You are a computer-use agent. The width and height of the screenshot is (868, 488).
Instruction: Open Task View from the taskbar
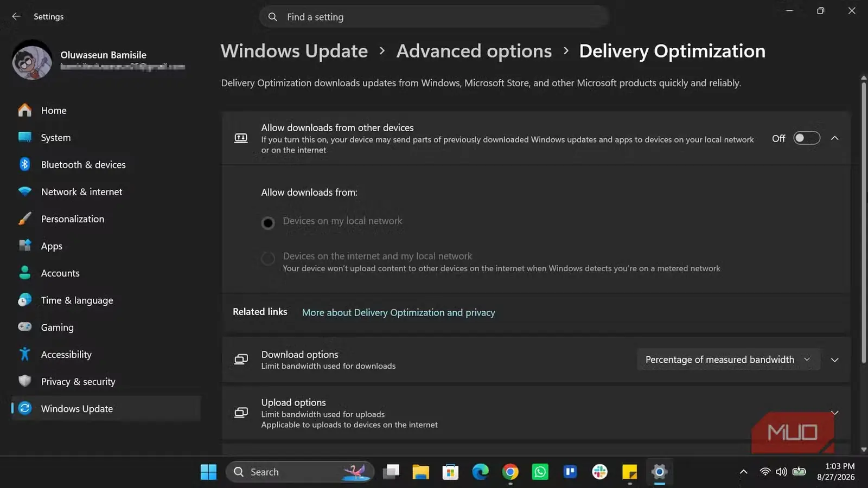tap(391, 472)
